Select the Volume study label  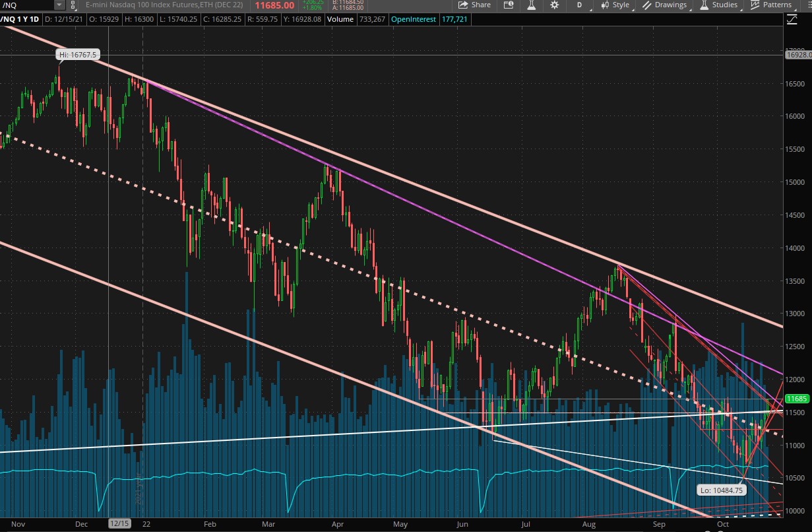pos(340,19)
